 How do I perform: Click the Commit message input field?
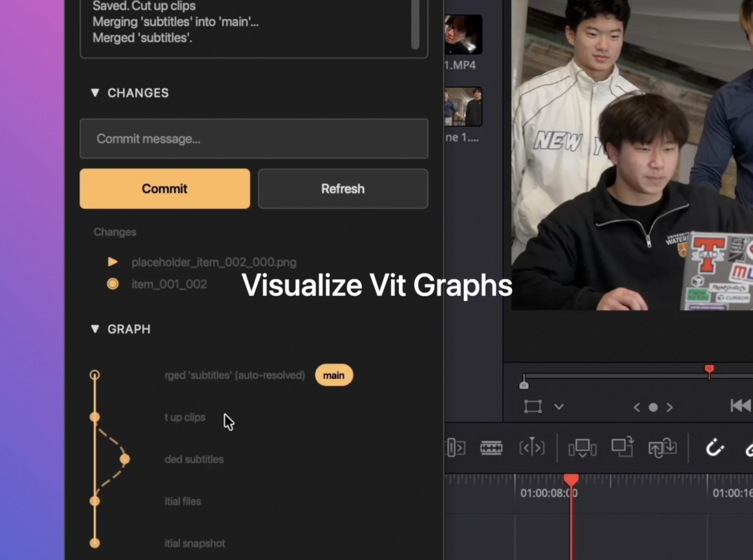coord(254,139)
